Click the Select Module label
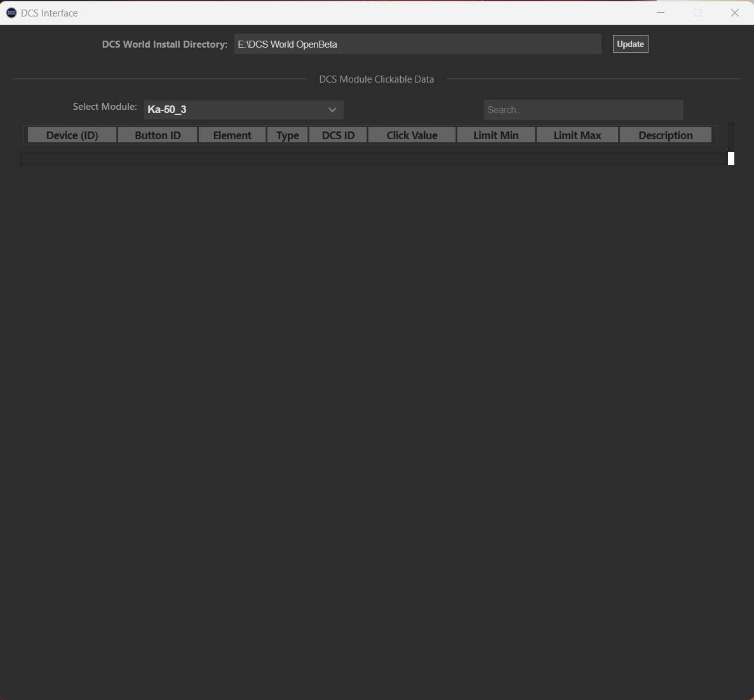The height and width of the screenshot is (700, 754). [105, 107]
